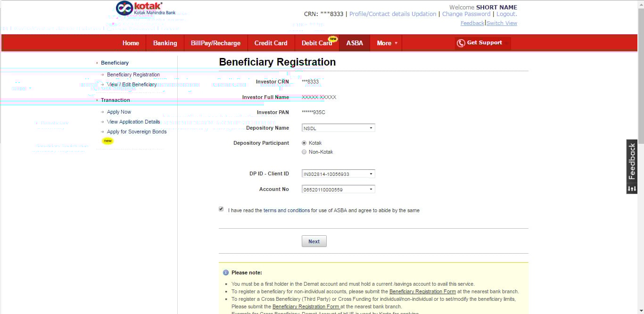This screenshot has width=644, height=314.
Task: Click the blue info icon beside Please note
Action: (226, 273)
